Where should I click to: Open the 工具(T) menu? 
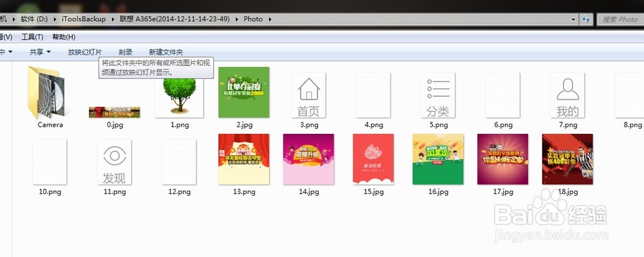[x=32, y=37]
